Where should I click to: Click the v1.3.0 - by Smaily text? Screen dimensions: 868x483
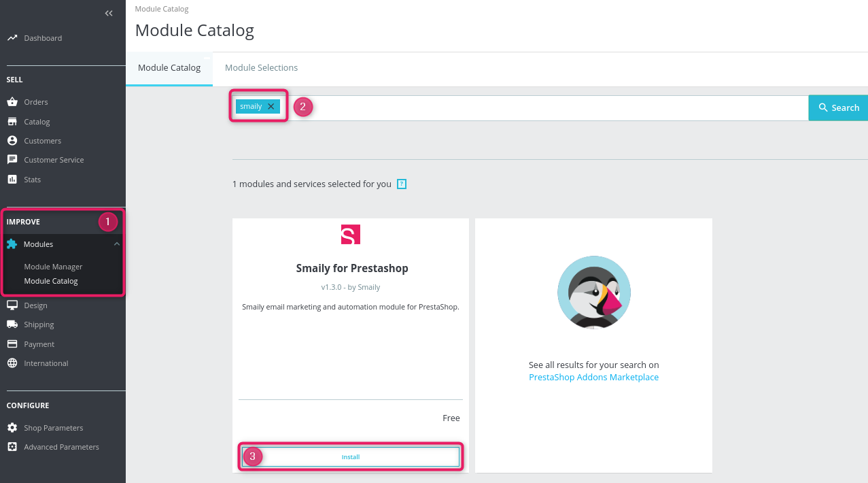click(x=351, y=287)
